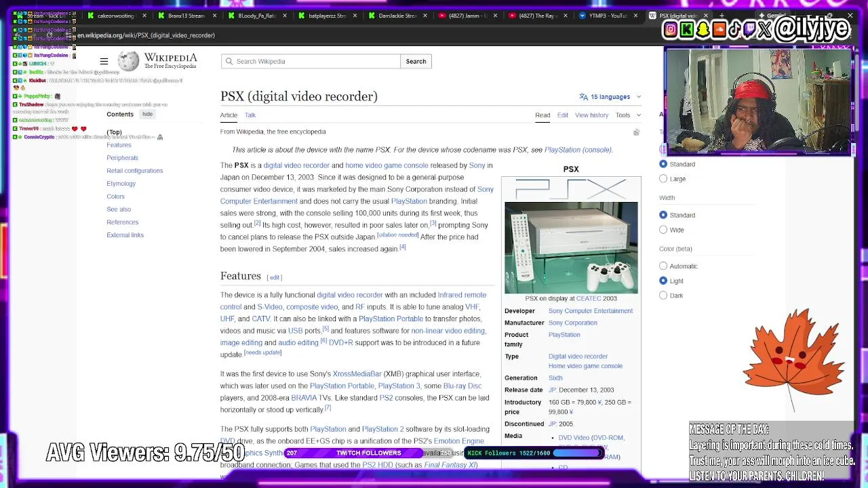
Task: Open the Wikipedia main menu hamburger icon
Action: 104,61
